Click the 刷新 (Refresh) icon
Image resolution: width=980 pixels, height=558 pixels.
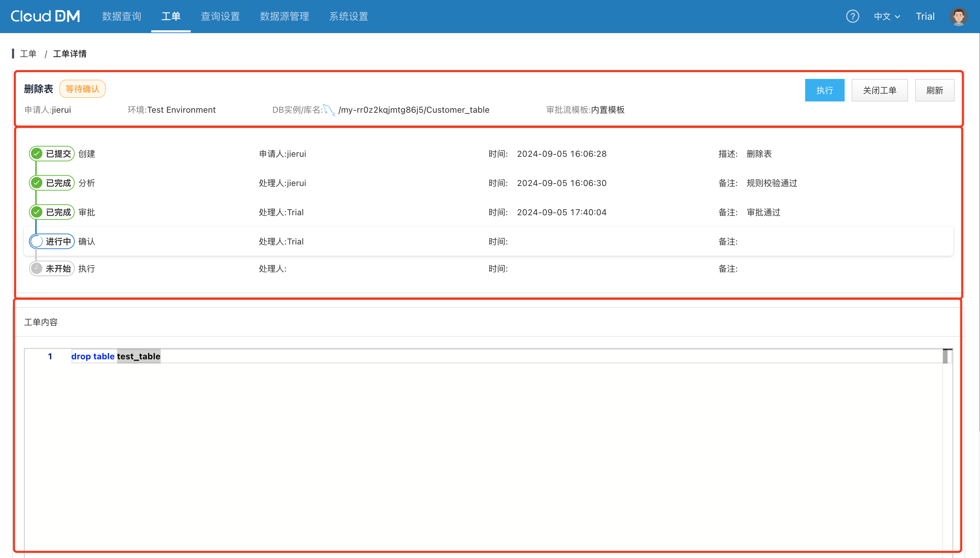point(935,90)
